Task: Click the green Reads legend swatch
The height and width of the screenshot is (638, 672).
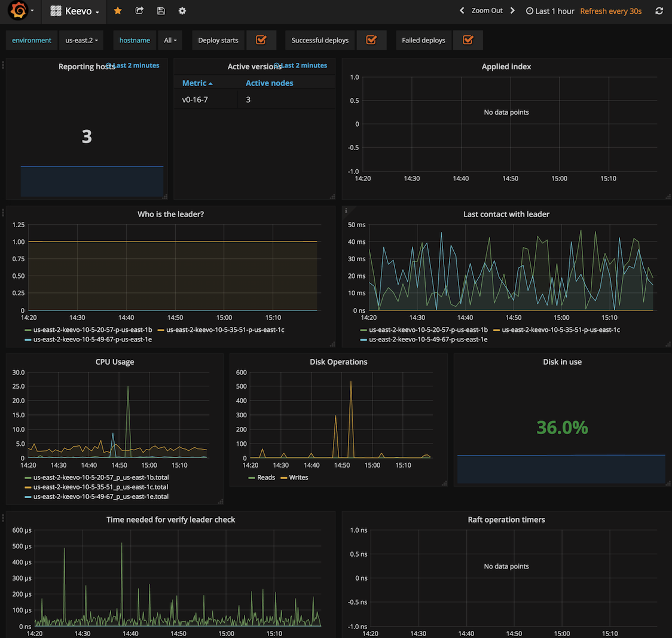Action: coord(252,478)
